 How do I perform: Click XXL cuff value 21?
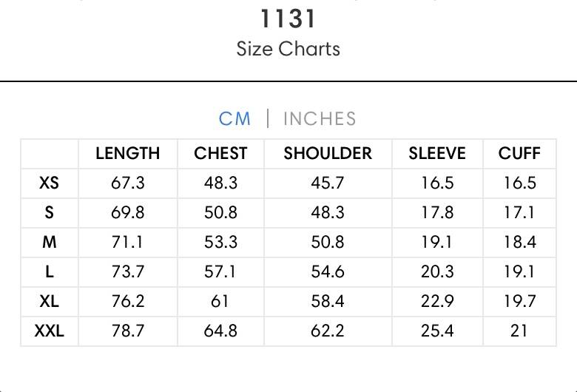pyautogui.click(x=519, y=331)
